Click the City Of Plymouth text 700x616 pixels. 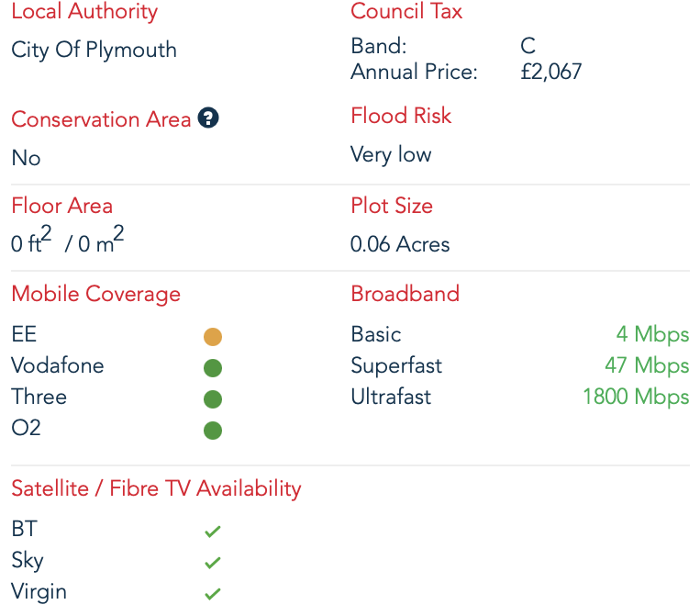click(x=94, y=50)
